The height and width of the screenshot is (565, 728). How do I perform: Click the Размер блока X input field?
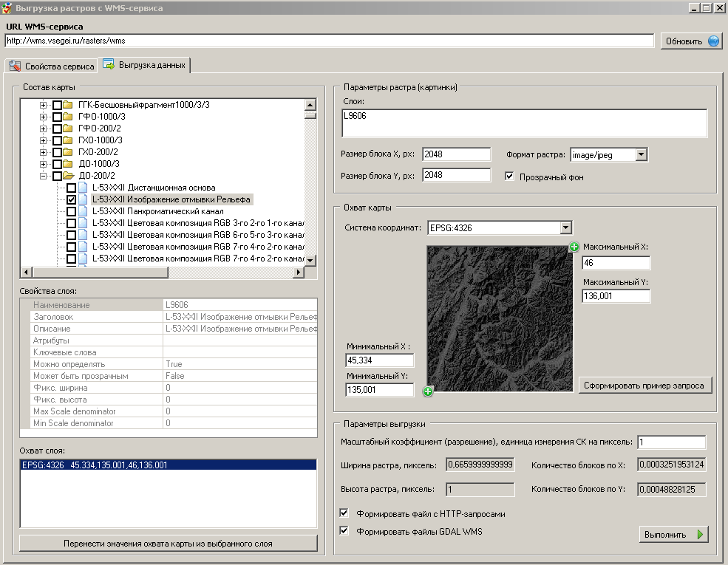coord(456,154)
